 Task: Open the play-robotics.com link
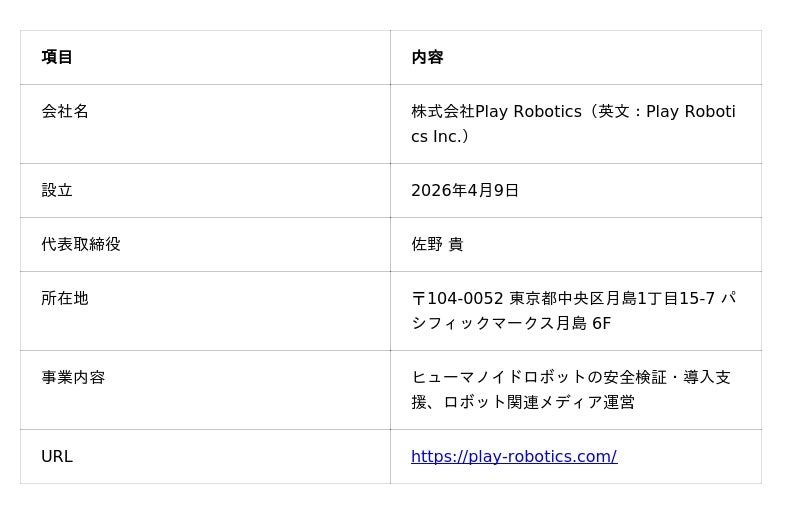coord(513,457)
